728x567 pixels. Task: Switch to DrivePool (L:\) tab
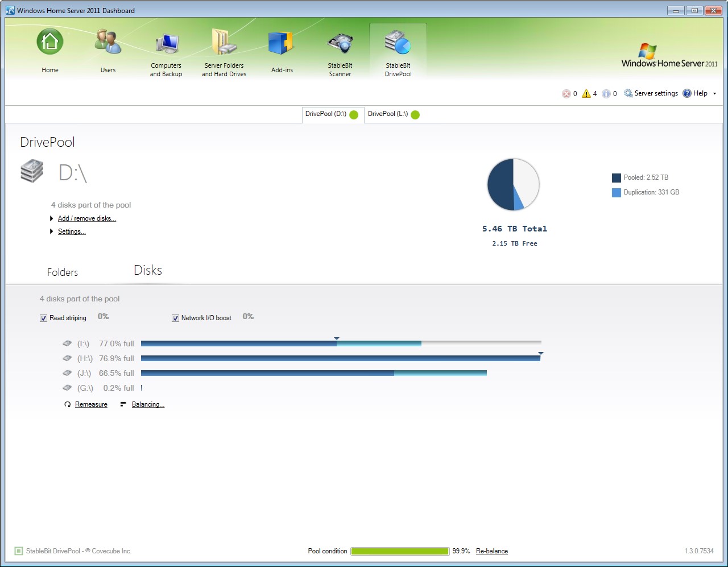click(x=392, y=114)
